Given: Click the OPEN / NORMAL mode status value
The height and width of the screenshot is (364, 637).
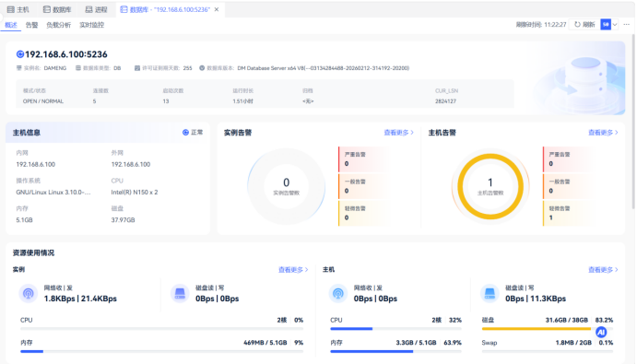Looking at the screenshot, I should (x=43, y=101).
